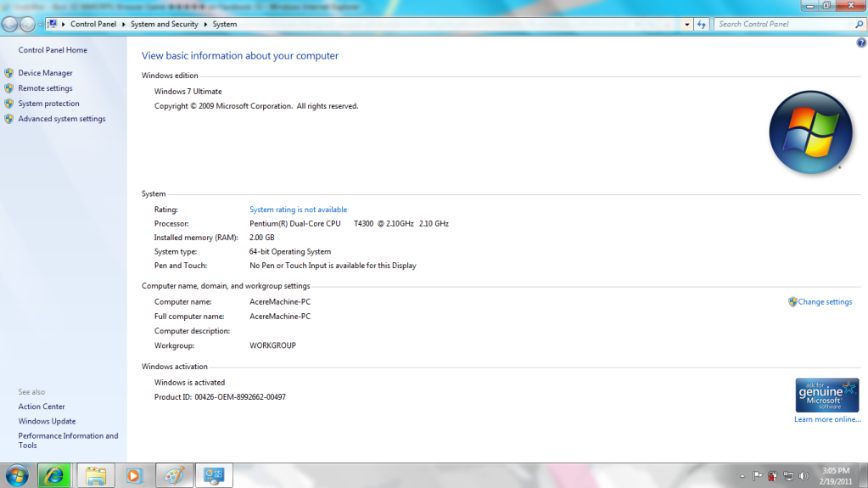Expand arrow after System and Security breadcrumb
The image size is (868, 488).
[205, 25]
